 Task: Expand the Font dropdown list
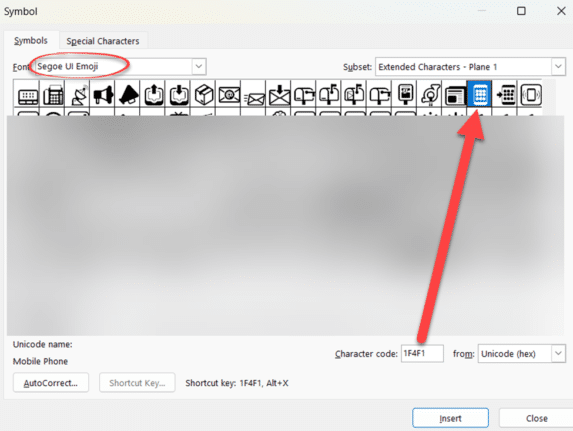pyautogui.click(x=199, y=67)
